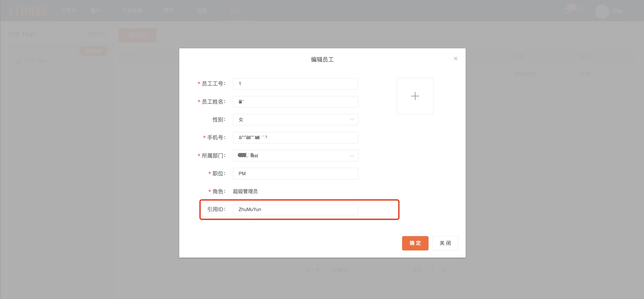644x299 pixels.
Task: Expand the 所属部门 dropdown
Action: click(x=295, y=156)
